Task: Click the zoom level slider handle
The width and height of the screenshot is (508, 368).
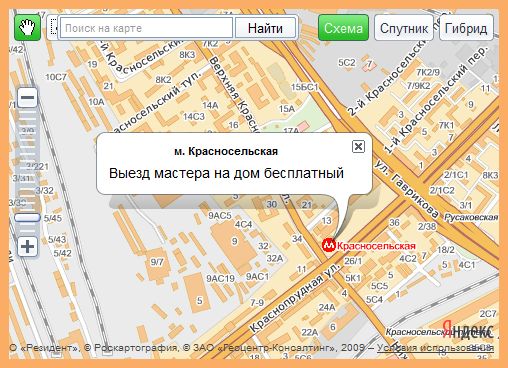Action: (x=27, y=218)
